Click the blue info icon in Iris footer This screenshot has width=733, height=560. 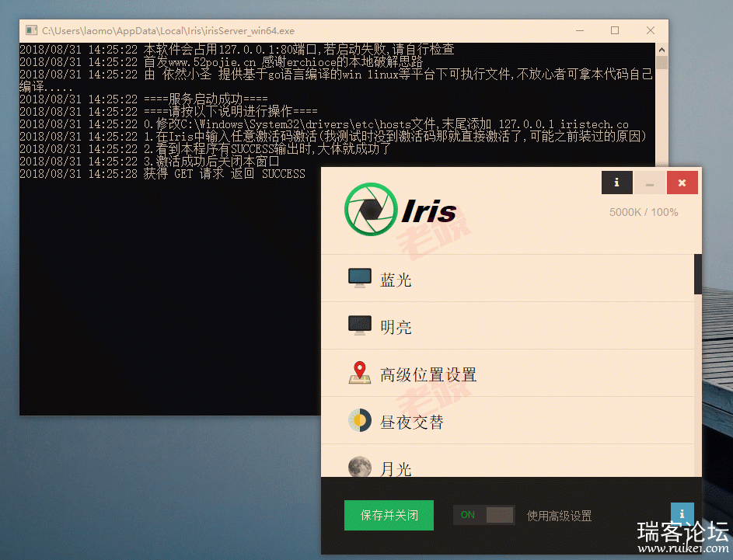682,513
